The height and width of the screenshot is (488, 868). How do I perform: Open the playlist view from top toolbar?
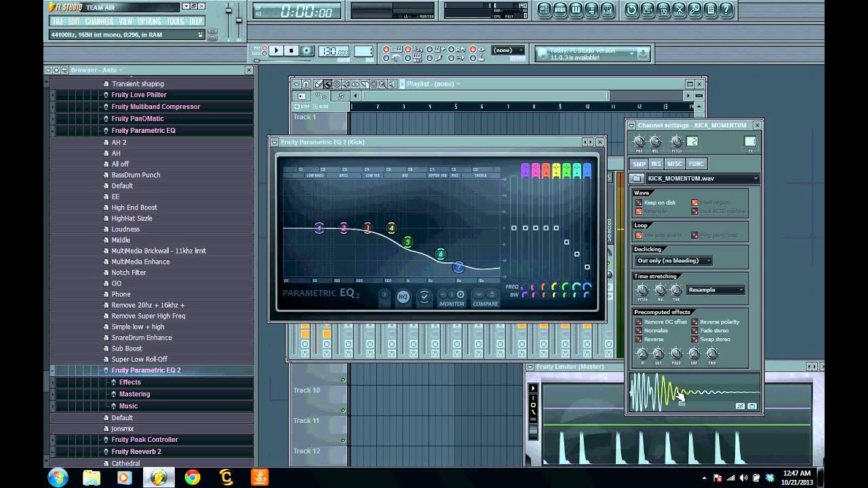(x=545, y=9)
